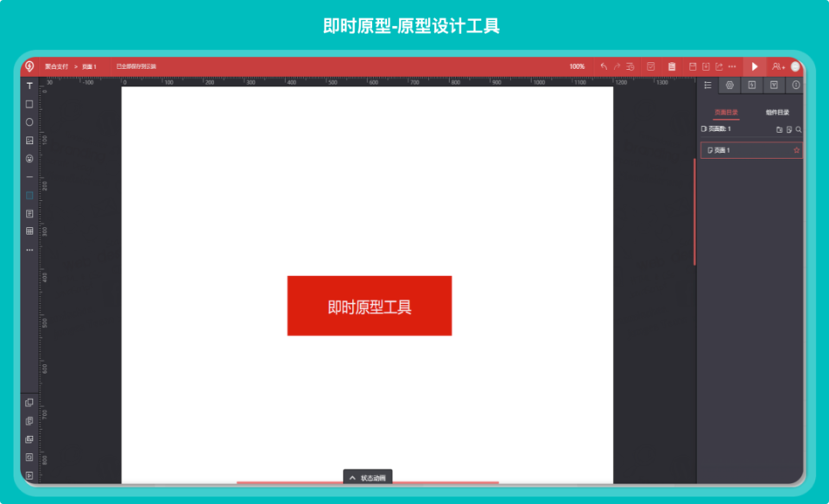Viewport: 829px width, 504px height.
Task: Click the 页面 1 breadcrumb in top bar
Action: (89, 66)
